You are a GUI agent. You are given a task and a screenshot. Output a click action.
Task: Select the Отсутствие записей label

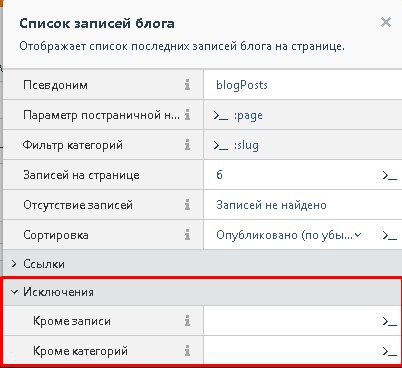pos(78,205)
